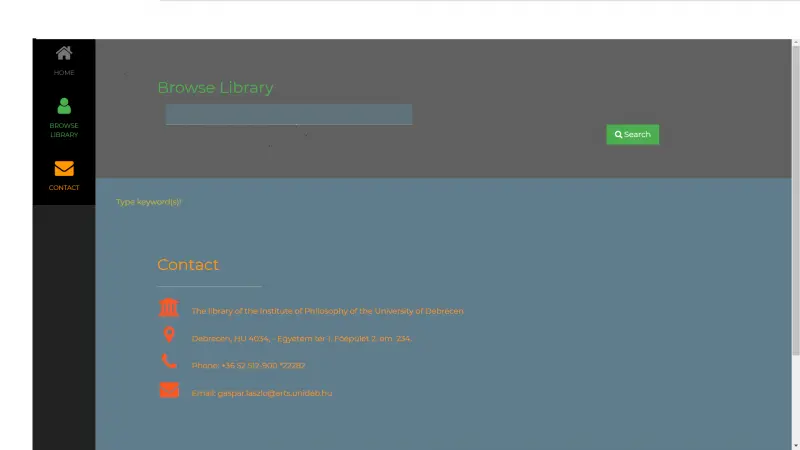Select the BROWSE LIBRARY sidebar label
The height and width of the screenshot is (450, 800).
point(64,130)
